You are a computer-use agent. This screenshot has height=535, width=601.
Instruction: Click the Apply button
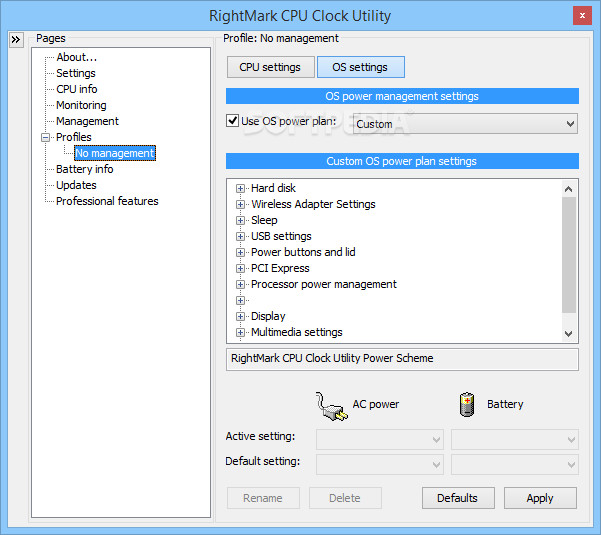(540, 498)
